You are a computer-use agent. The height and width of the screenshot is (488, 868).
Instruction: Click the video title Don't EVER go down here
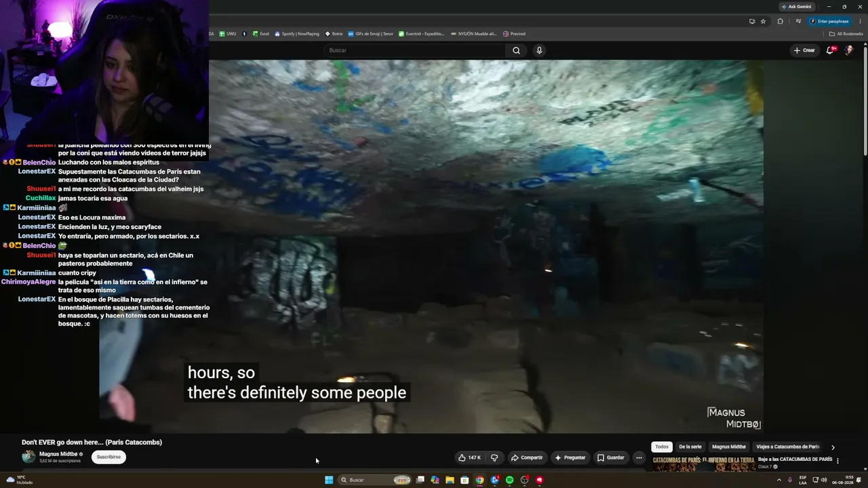pyautogui.click(x=92, y=443)
